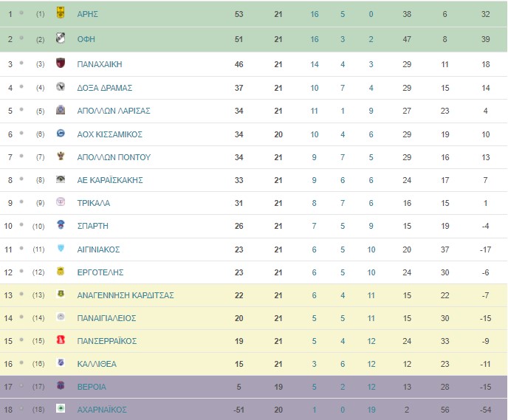The image size is (508, 420).
Task: Open the ΑΡΗΣ team link
Action: (87, 14)
